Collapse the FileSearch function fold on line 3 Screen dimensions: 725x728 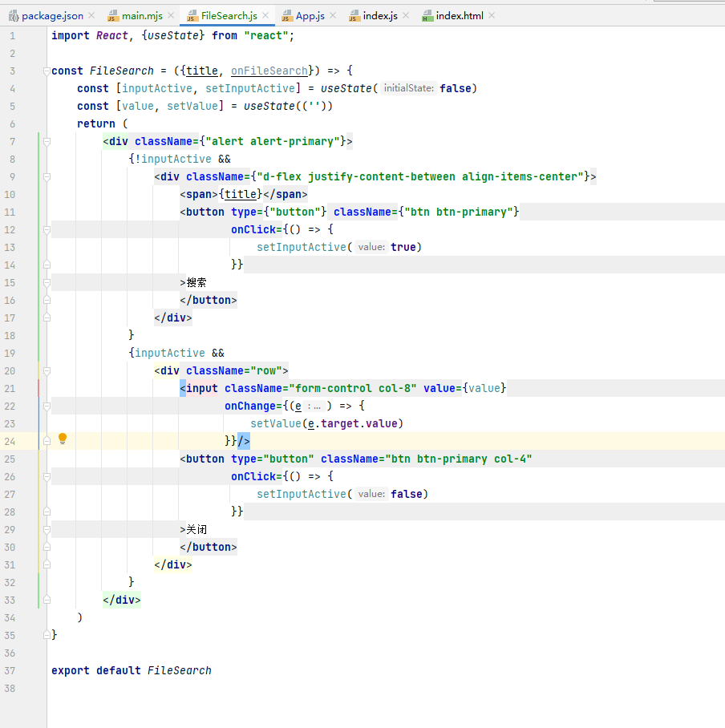tap(47, 71)
